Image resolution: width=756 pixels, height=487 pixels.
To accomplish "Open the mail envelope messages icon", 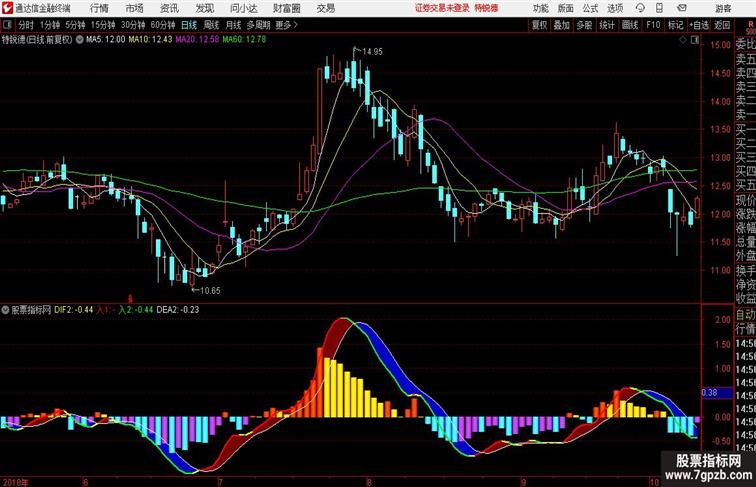I will coord(681,8).
